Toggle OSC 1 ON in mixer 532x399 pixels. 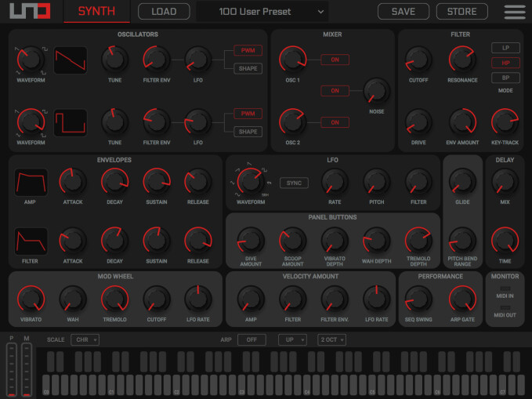pyautogui.click(x=335, y=60)
